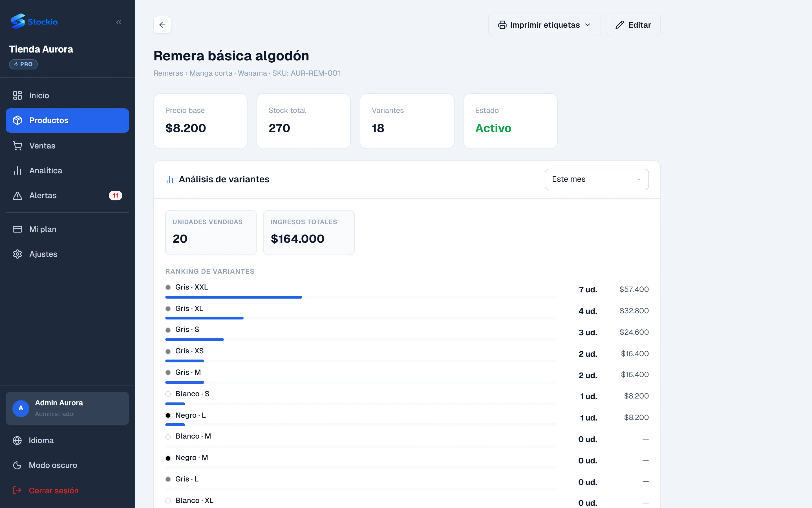Open the Imprimir etiquetas dropdown chevron
Image resolution: width=812 pixels, height=508 pixels.
tap(588, 25)
